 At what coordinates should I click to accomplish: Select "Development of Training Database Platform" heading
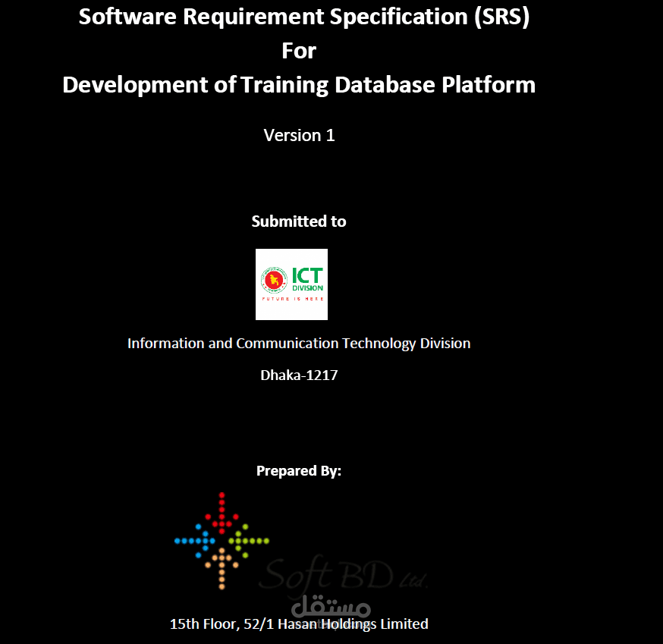(299, 85)
